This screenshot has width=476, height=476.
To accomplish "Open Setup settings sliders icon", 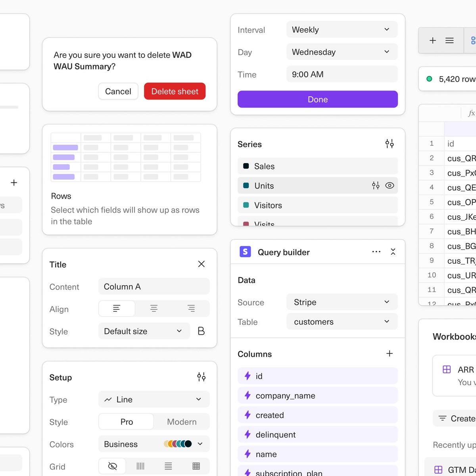I will pos(202,377).
